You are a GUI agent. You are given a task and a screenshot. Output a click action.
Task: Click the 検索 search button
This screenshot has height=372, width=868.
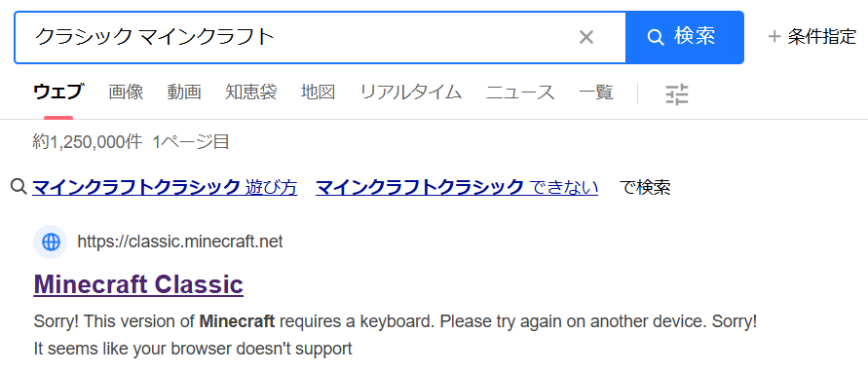pos(684,37)
